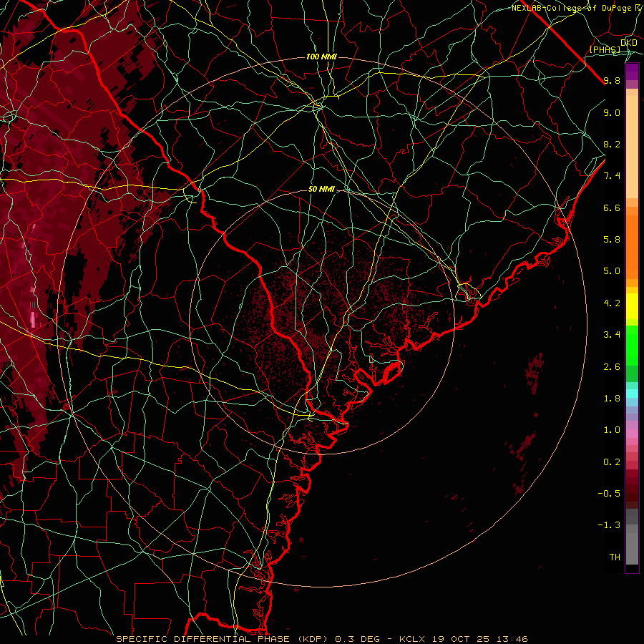Select the 1.0 legend value
This screenshot has height=644, width=644.
(612, 430)
